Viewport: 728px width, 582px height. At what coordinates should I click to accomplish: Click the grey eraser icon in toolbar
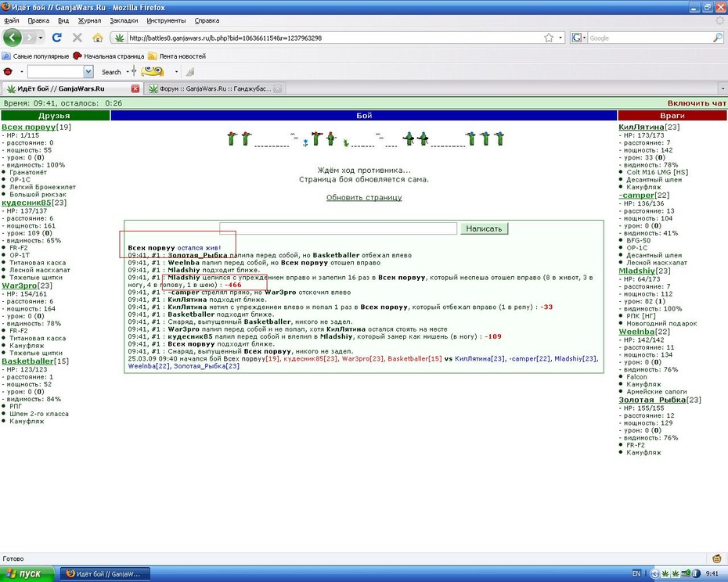[190, 72]
